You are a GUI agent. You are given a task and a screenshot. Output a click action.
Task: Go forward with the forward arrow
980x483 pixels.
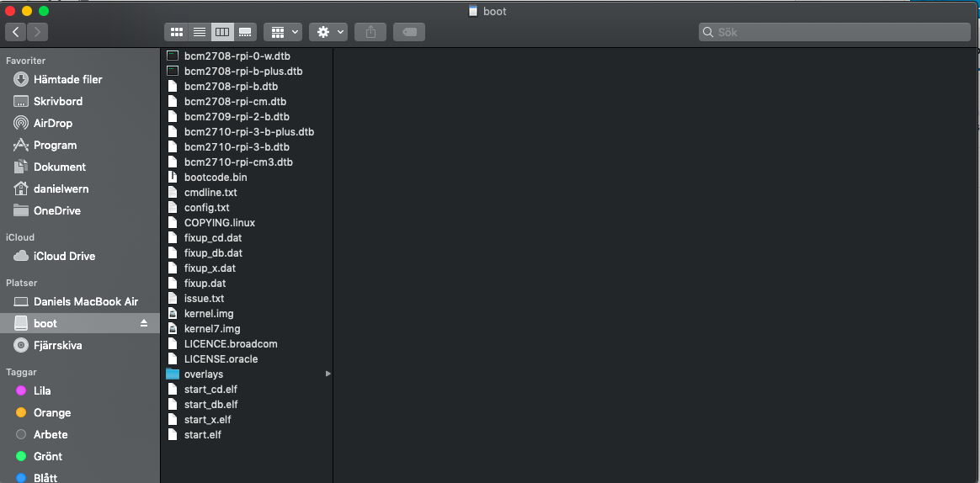(x=37, y=32)
